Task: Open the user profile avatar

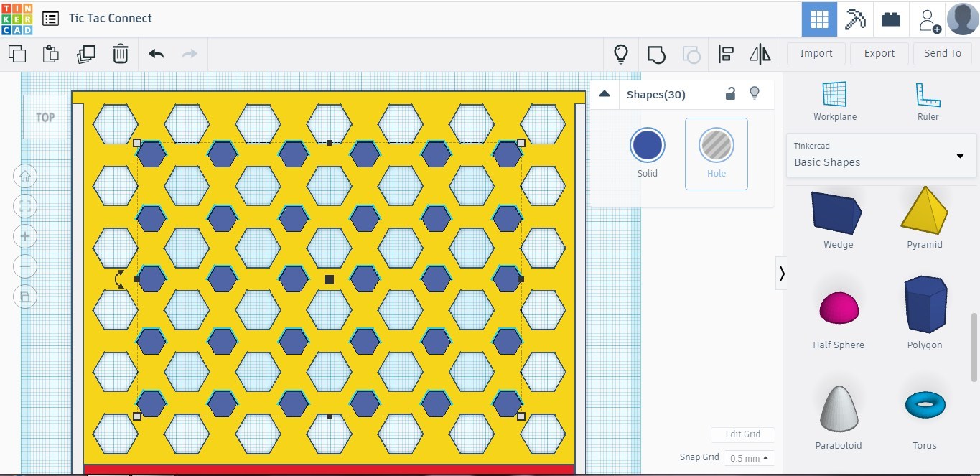Action: point(963,19)
